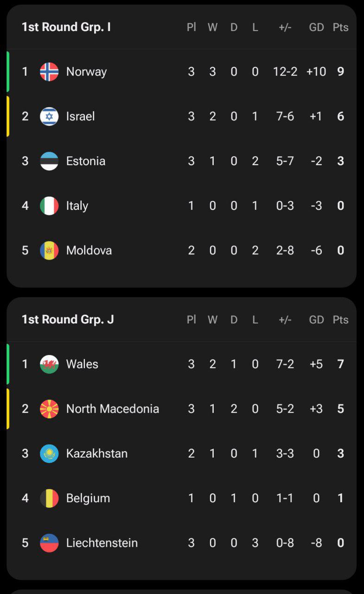Click the Pts column header in Group I
This screenshot has width=364, height=594.
click(340, 27)
